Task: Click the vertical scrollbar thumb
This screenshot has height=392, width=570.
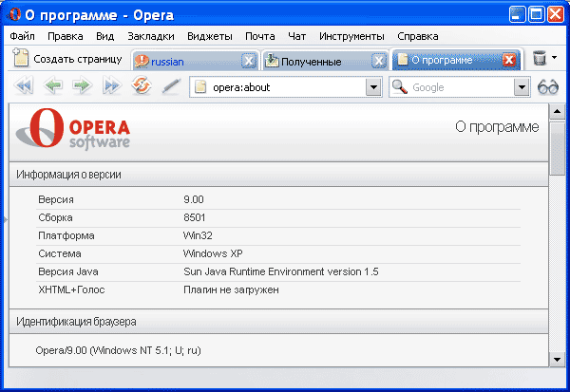Action: pyautogui.click(x=557, y=149)
